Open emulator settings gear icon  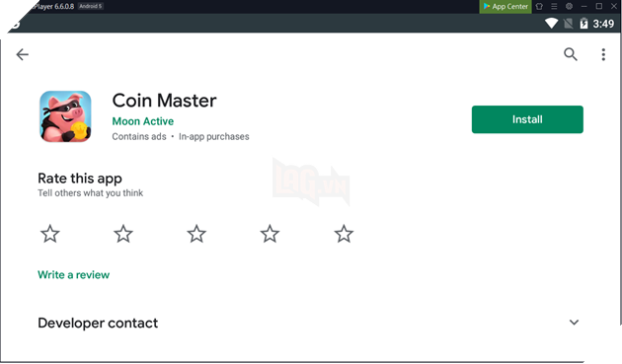tap(569, 6)
